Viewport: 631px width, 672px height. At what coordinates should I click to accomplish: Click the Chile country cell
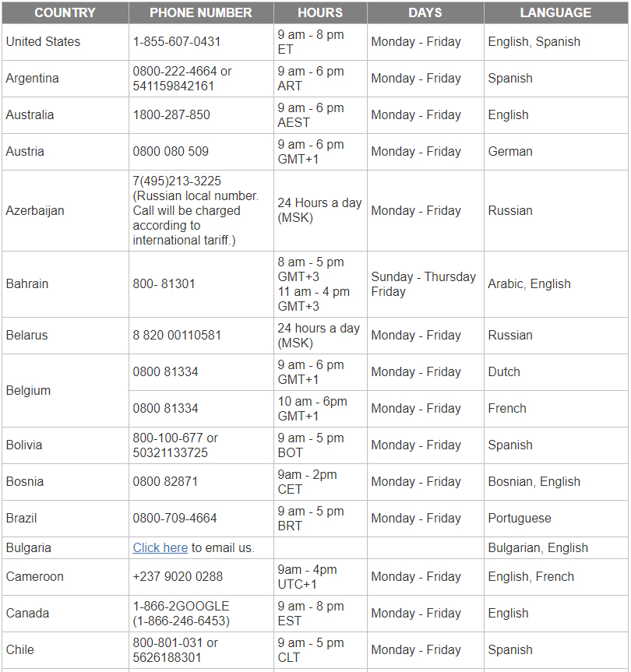point(20,649)
